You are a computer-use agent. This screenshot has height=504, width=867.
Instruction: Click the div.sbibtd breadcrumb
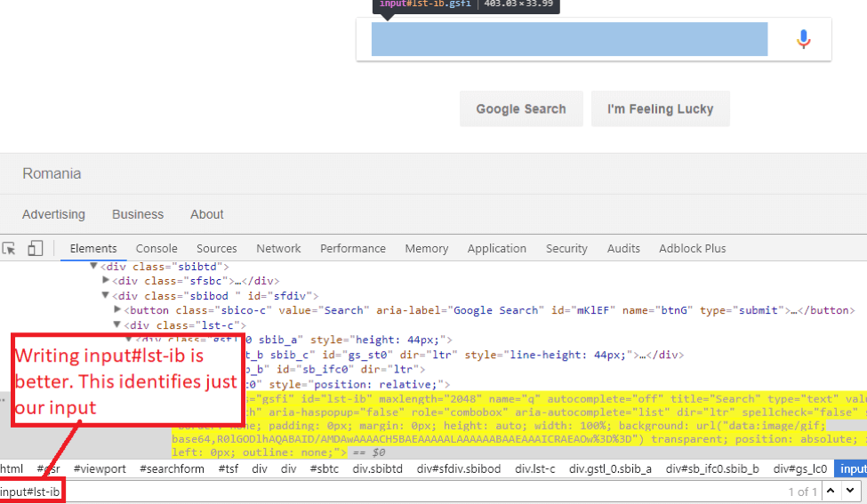(378, 469)
